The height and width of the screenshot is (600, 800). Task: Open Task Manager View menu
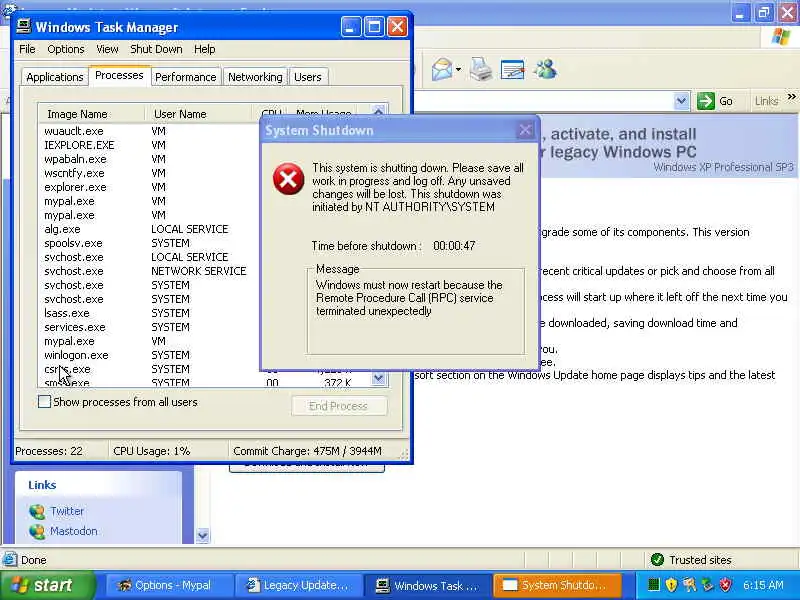[107, 49]
